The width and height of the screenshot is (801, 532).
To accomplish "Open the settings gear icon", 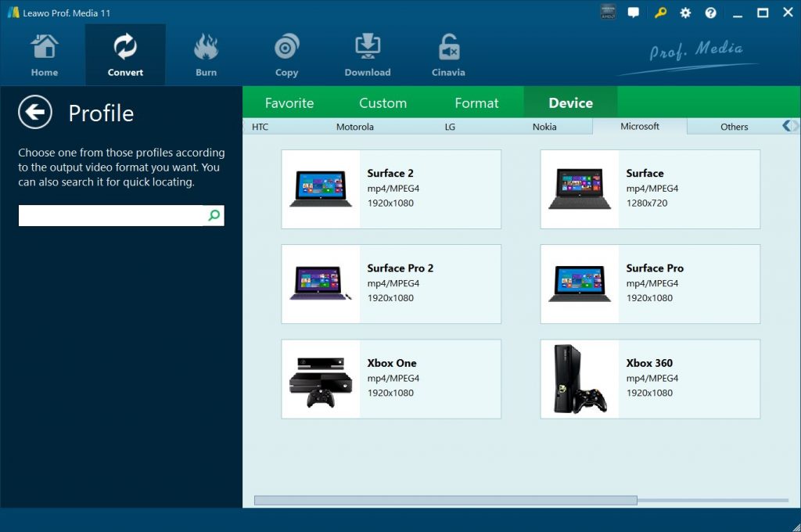I will [x=684, y=13].
